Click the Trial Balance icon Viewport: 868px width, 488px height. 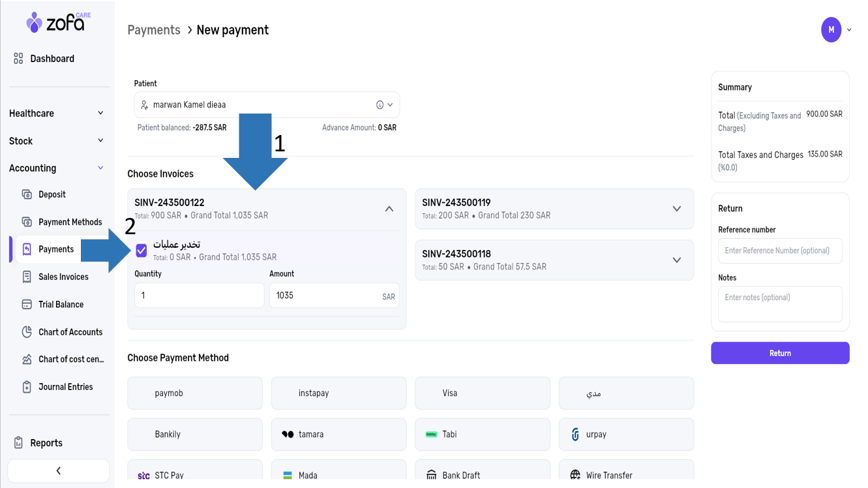click(x=27, y=305)
